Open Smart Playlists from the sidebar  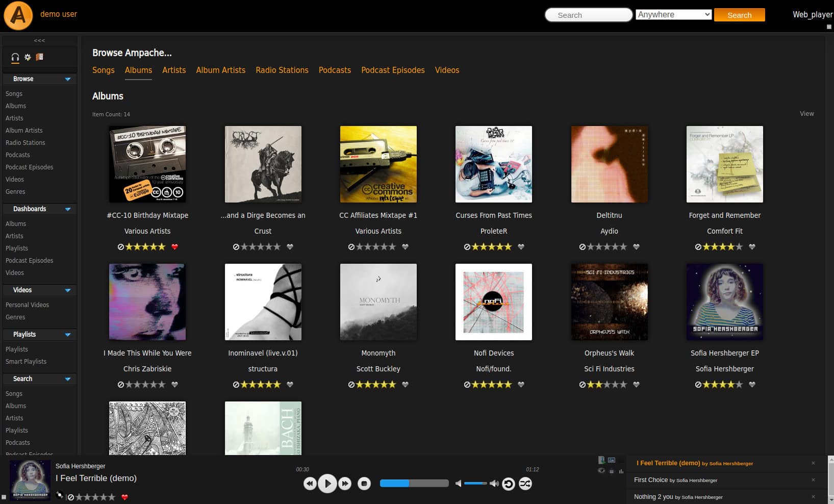26,361
